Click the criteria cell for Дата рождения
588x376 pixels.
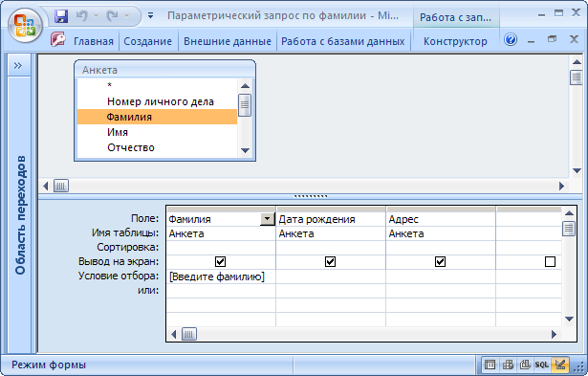(331, 276)
